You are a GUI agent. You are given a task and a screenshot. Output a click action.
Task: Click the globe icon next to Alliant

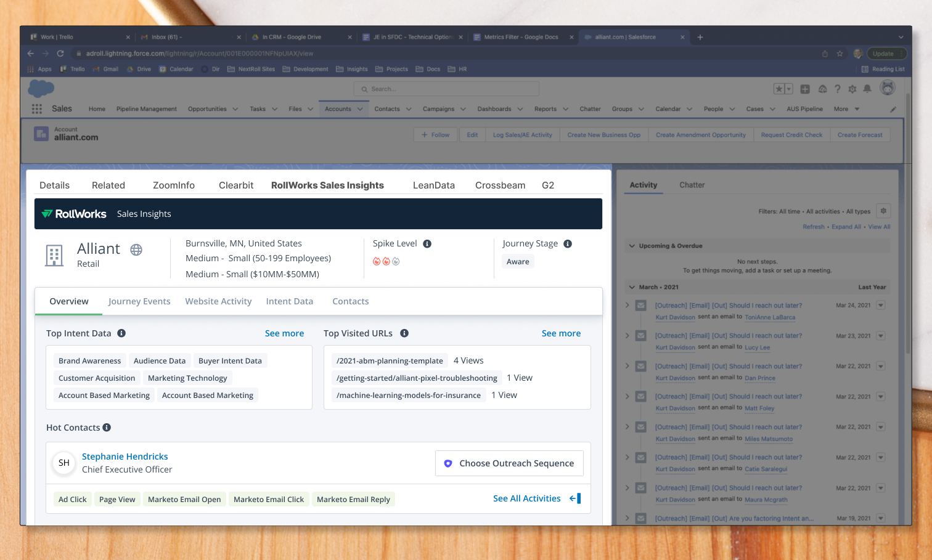pos(136,250)
